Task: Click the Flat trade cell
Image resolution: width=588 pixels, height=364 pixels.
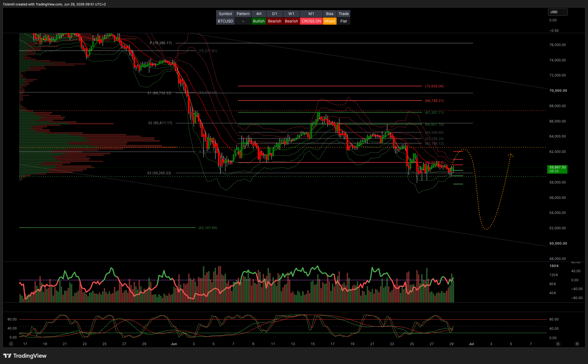Action: click(344, 21)
